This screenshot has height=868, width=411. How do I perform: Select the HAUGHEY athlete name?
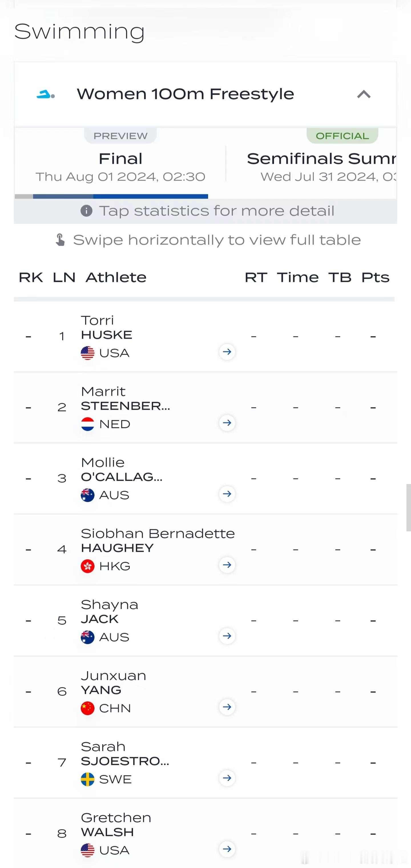click(x=117, y=548)
